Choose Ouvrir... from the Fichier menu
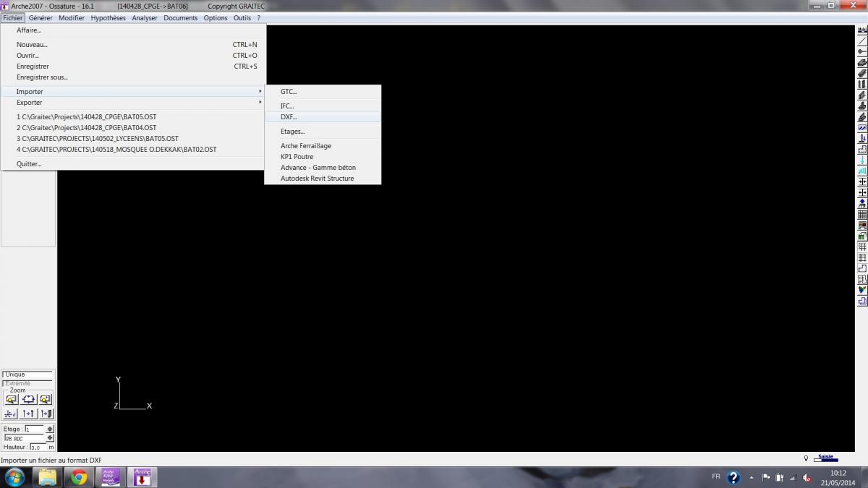The height and width of the screenshot is (488, 868). click(134, 56)
